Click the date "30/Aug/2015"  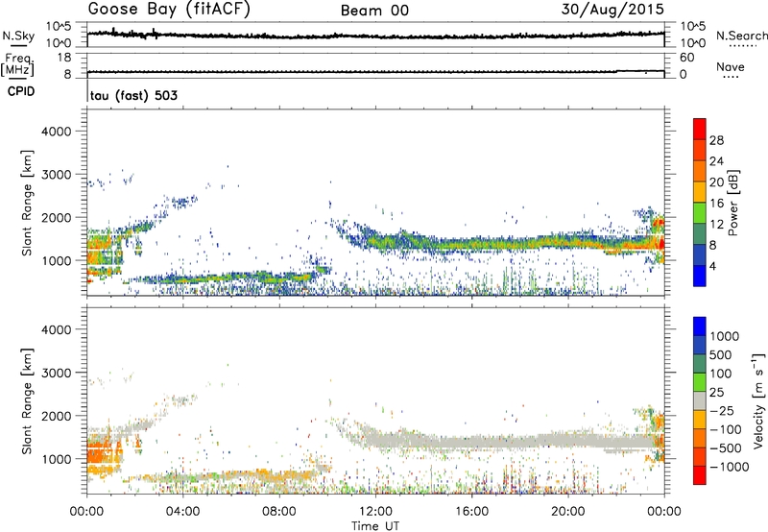(x=612, y=9)
